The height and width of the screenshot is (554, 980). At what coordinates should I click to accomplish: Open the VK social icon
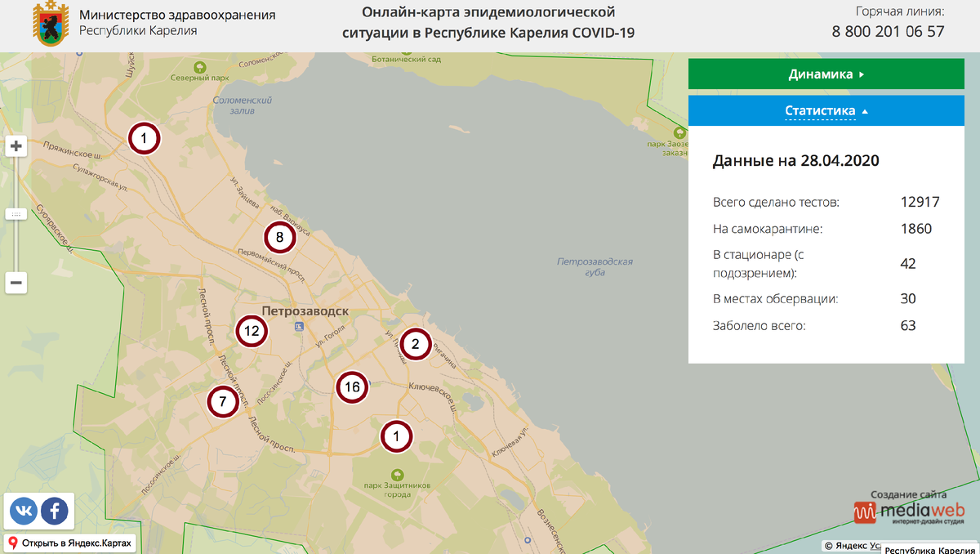click(24, 511)
